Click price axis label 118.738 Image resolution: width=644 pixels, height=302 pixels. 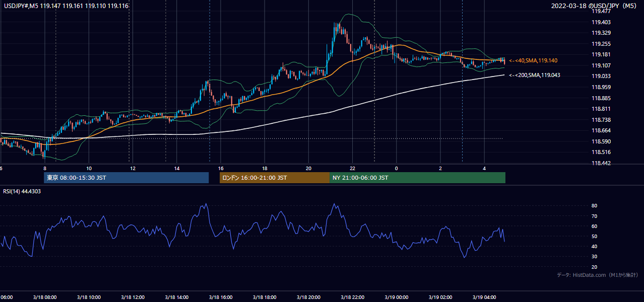pyautogui.click(x=601, y=120)
